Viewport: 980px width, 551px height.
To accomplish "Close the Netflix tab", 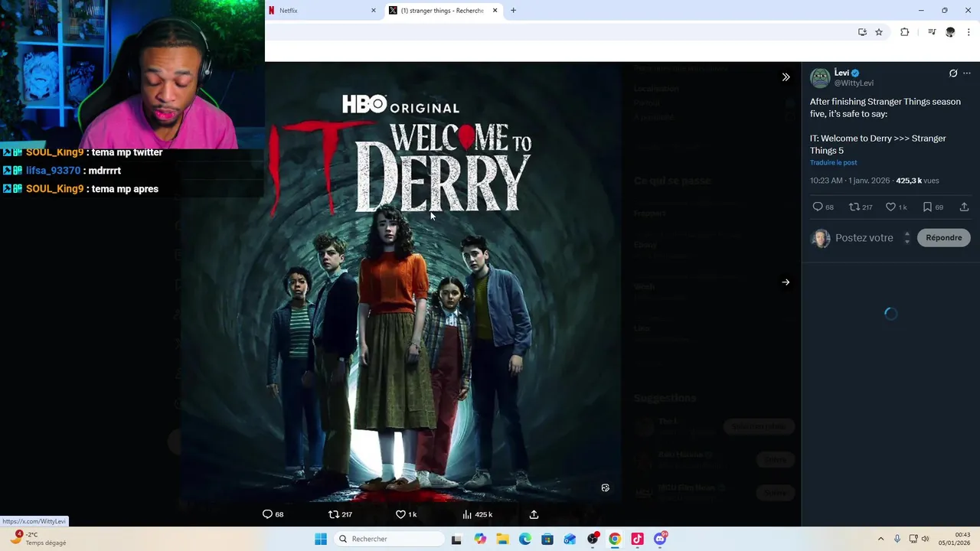I will tap(374, 11).
